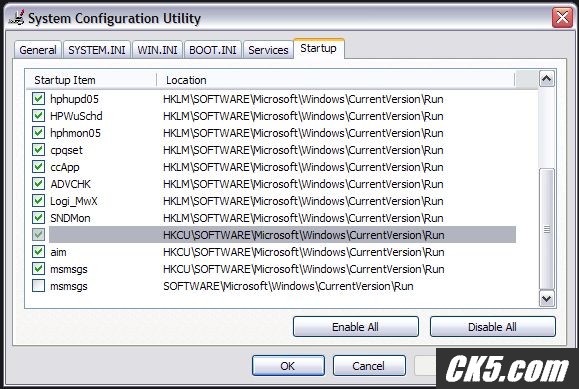This screenshot has width=579, height=389.
Task: Toggle the ccApp checkbox
Action: pyautogui.click(x=38, y=167)
